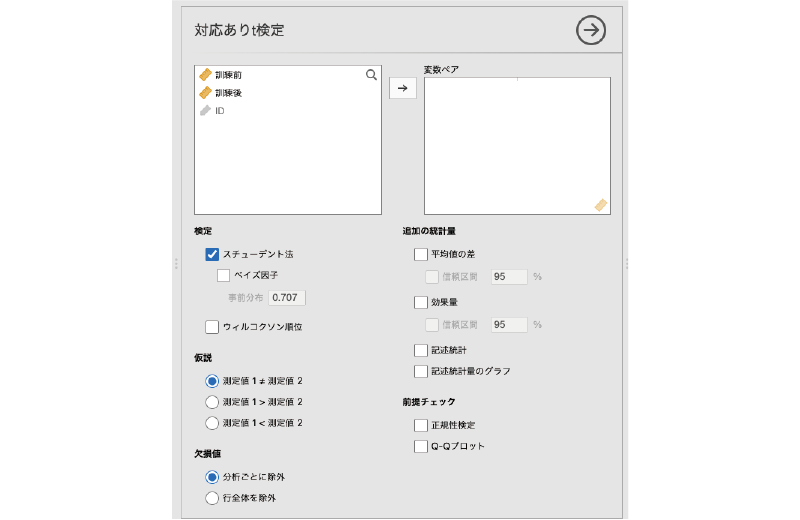Uncheck the スチューデント法 checkbox

point(212,255)
